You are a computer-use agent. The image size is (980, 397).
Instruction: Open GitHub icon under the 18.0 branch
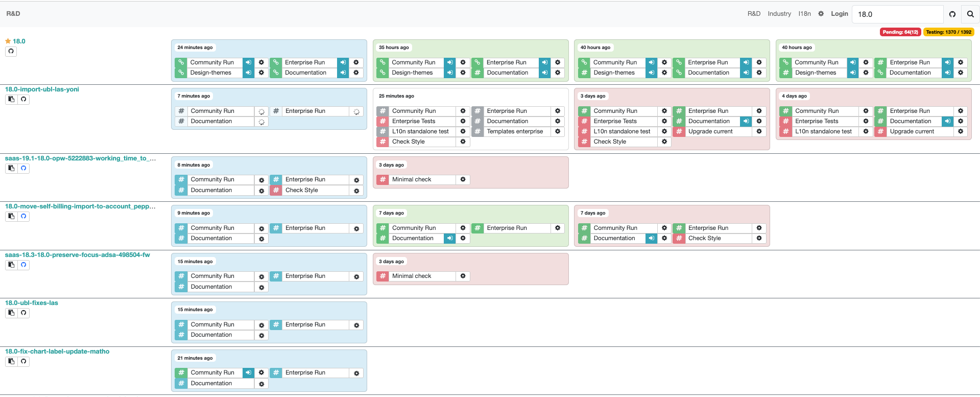click(11, 51)
